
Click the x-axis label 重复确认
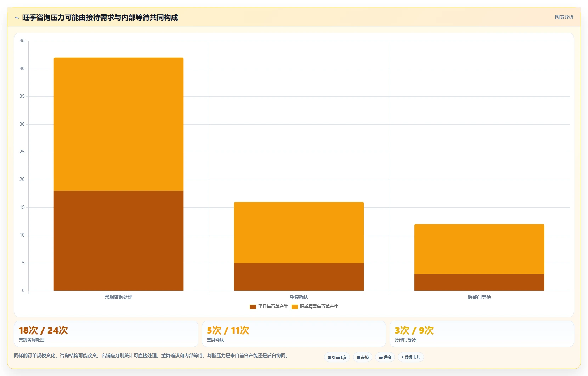tap(299, 297)
